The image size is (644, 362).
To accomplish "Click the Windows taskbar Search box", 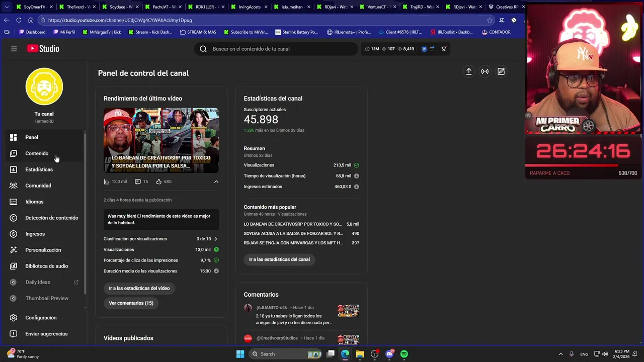I will (285, 354).
